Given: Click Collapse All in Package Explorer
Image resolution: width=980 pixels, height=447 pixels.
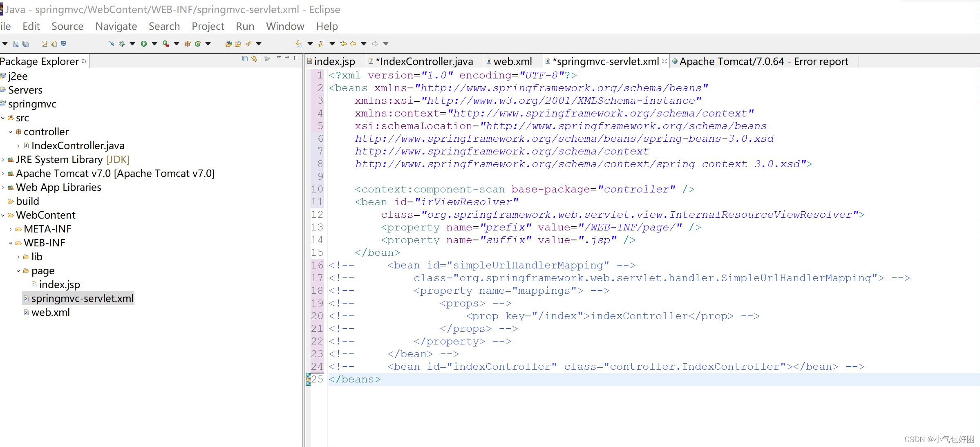Looking at the screenshot, I should 245,59.
